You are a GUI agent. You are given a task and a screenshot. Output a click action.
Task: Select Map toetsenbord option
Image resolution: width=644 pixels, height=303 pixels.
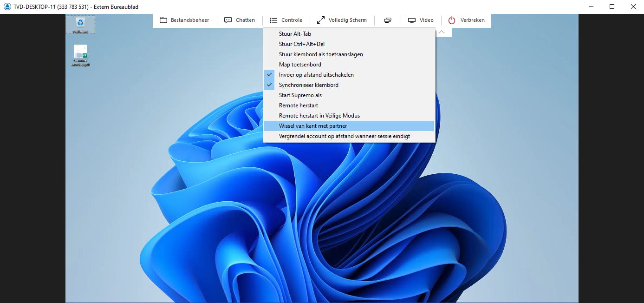pyautogui.click(x=349, y=65)
